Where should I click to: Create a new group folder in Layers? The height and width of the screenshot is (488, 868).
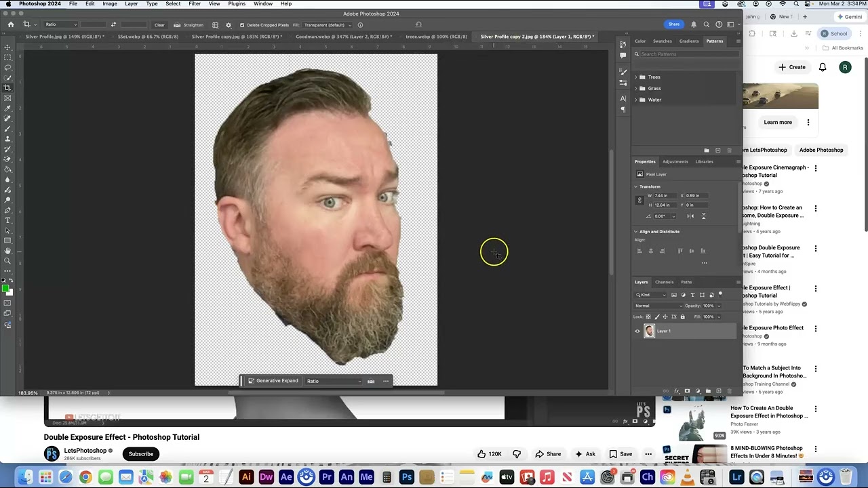point(709,391)
